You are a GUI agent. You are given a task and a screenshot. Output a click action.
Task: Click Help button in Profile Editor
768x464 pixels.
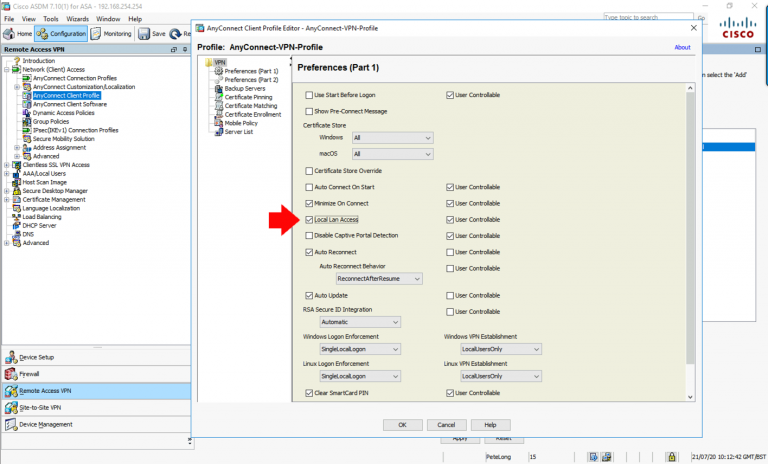click(490, 425)
